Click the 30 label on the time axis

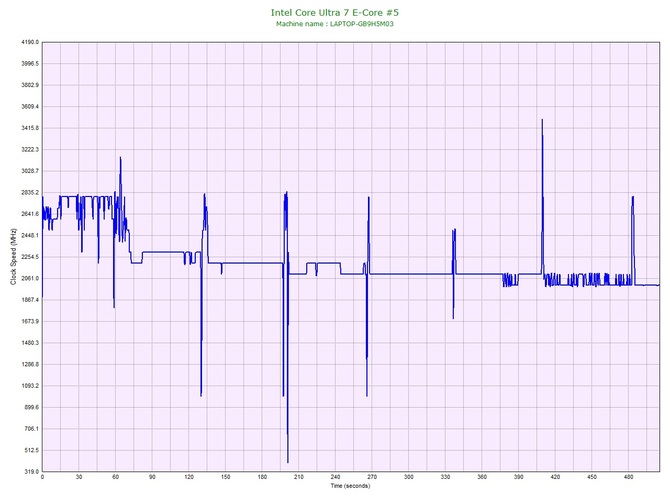pos(79,477)
